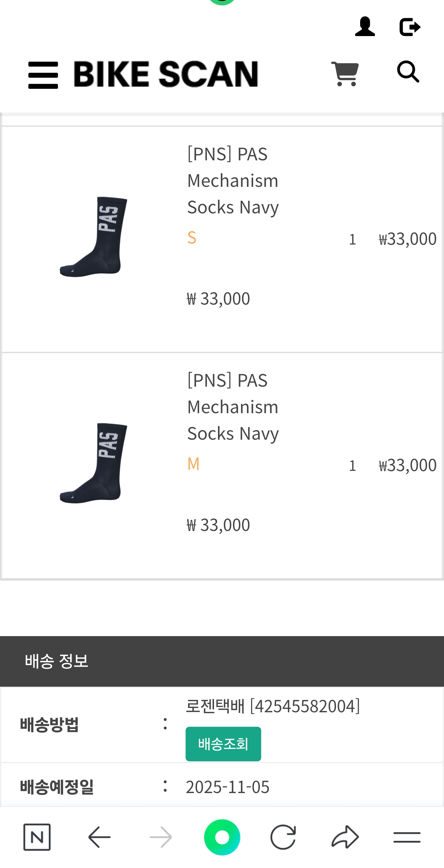
Task: Click the 배송조회 tracking button
Action: [x=223, y=744]
